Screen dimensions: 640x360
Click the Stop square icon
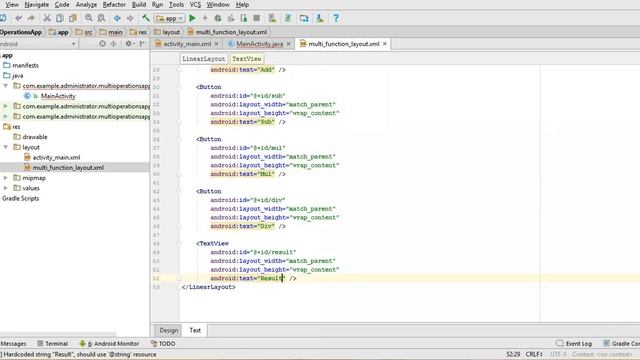[256, 18]
